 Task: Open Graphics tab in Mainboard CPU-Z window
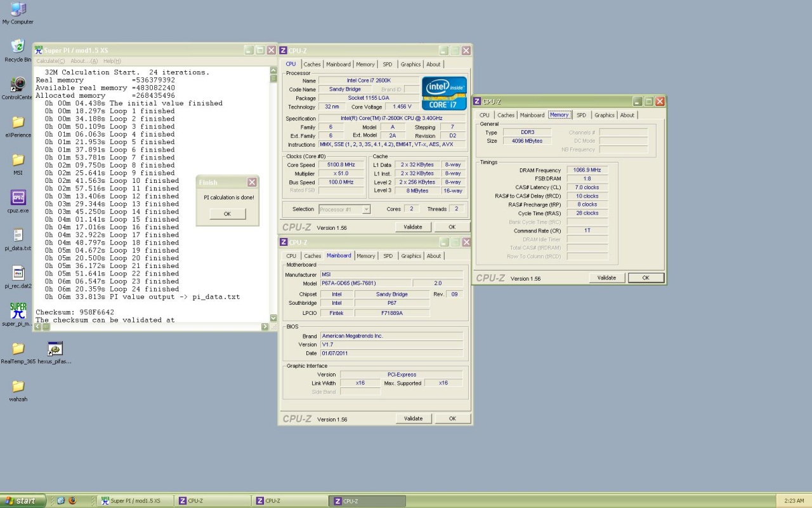click(411, 256)
